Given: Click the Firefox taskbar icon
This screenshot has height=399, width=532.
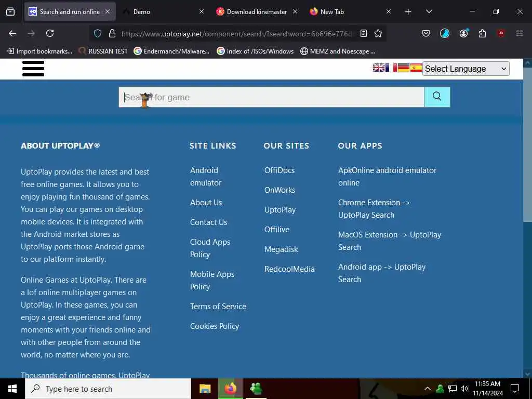Looking at the screenshot, I should pyautogui.click(x=230, y=389).
